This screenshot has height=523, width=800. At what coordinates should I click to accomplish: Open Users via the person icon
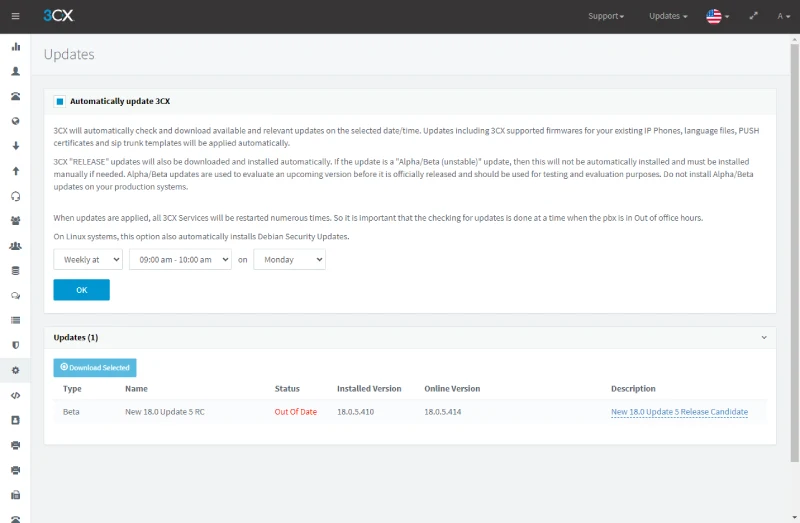point(16,71)
